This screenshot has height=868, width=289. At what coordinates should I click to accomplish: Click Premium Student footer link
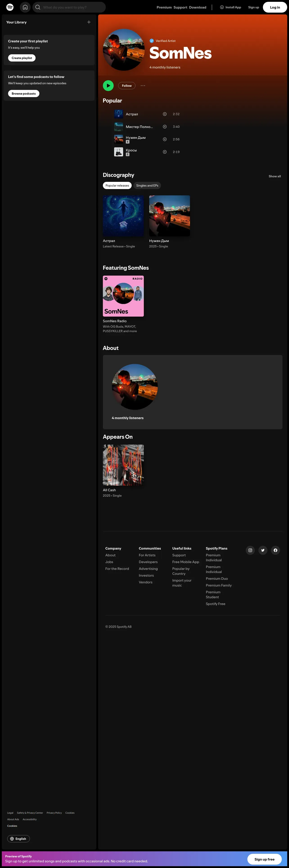click(213, 594)
